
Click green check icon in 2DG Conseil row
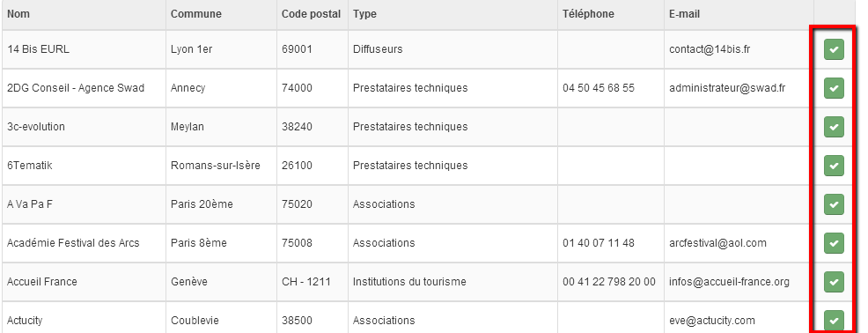(834, 88)
